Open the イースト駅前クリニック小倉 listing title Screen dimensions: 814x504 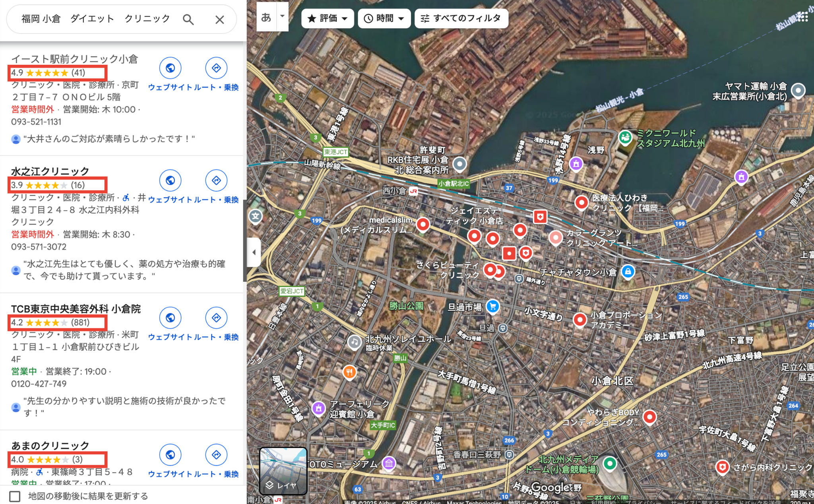pyautogui.click(x=74, y=59)
